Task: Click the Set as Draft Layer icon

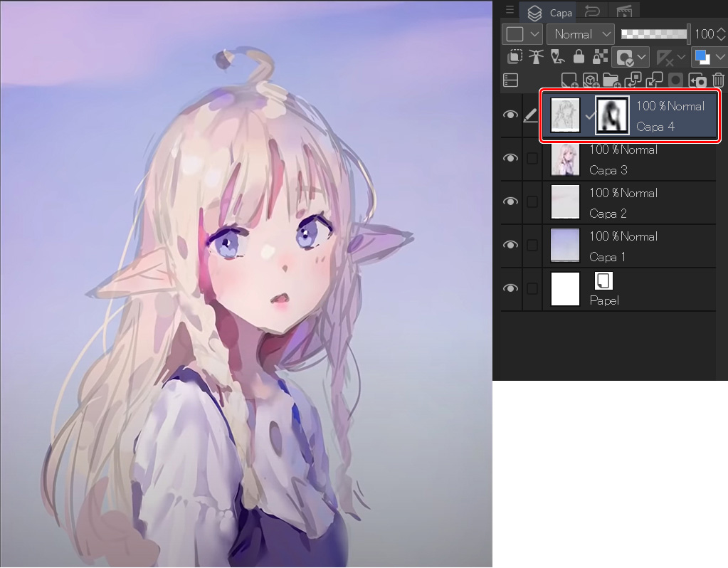Action: tap(556, 57)
